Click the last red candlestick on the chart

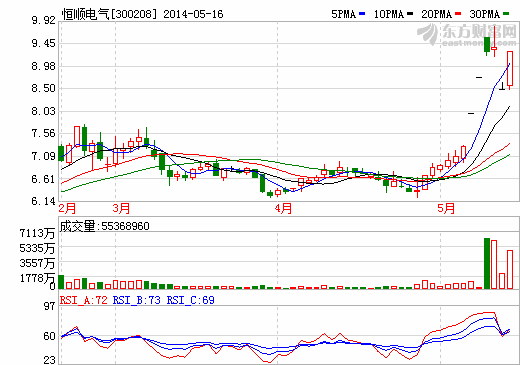[510, 69]
